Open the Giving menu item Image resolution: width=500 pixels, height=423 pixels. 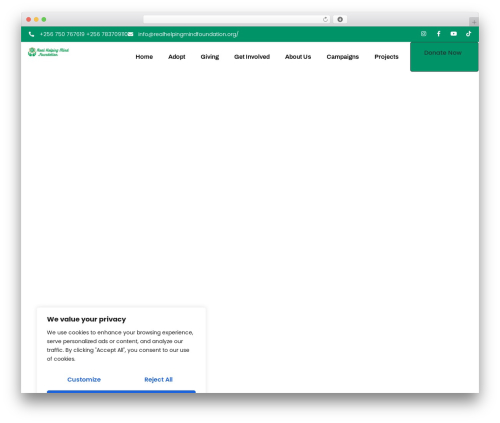[210, 57]
